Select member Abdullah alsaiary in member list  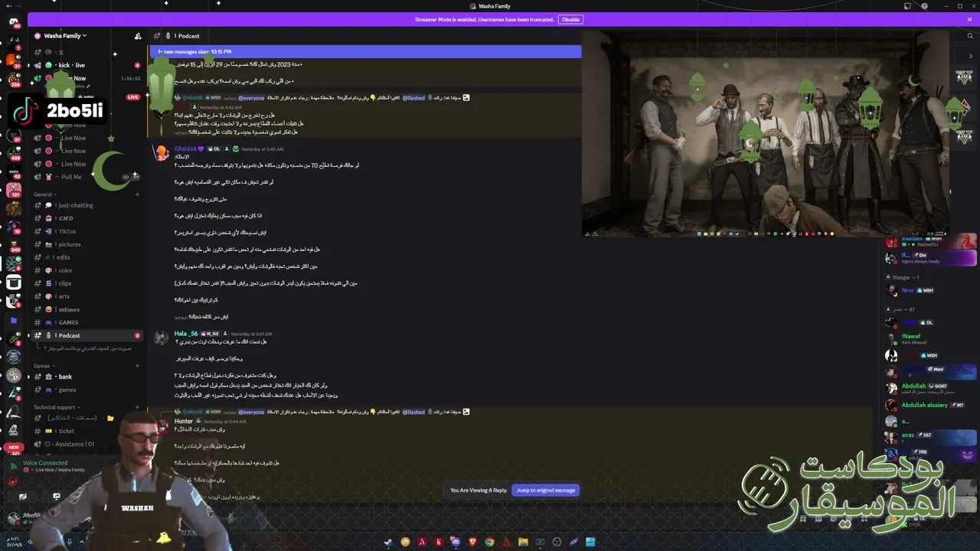929,405
